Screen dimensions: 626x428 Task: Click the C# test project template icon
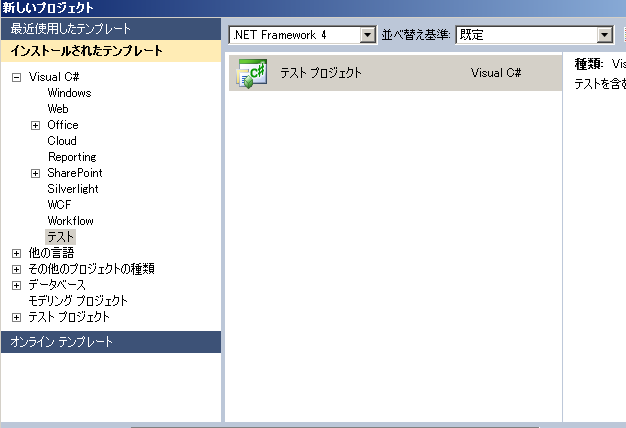pos(251,73)
